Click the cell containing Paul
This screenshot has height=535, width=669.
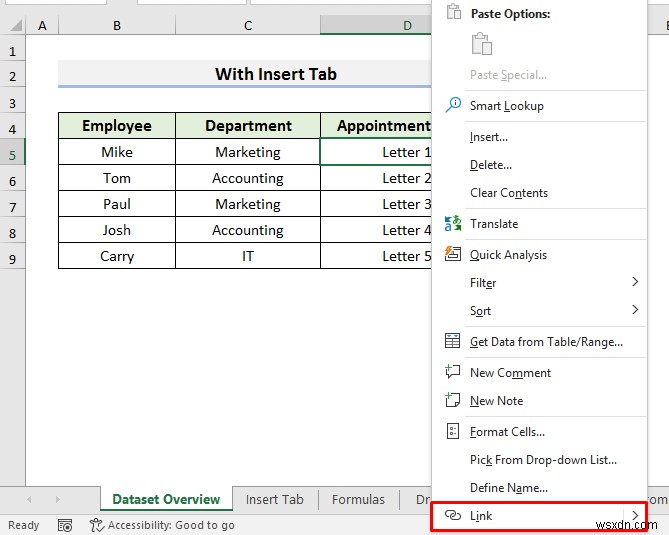tap(117, 204)
